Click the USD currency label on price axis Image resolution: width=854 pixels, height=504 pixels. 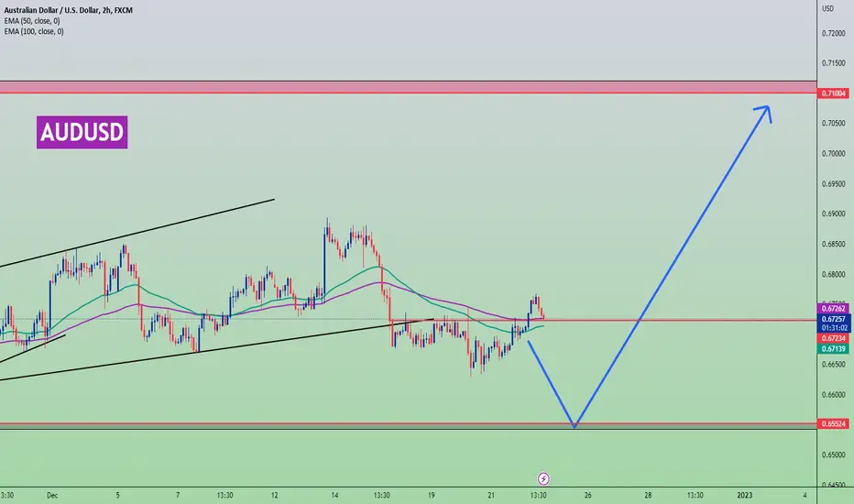(x=827, y=9)
